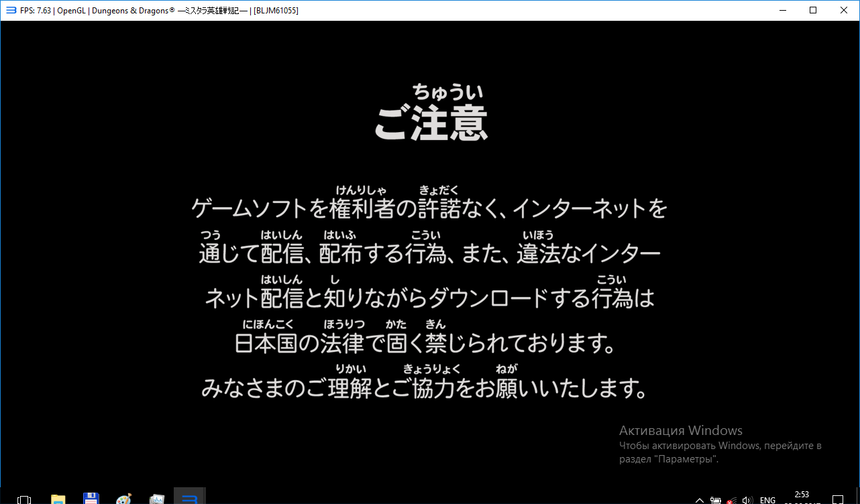Click the RPCS3 logo in the title bar
This screenshot has height=504, width=860.
pyautogui.click(x=11, y=11)
